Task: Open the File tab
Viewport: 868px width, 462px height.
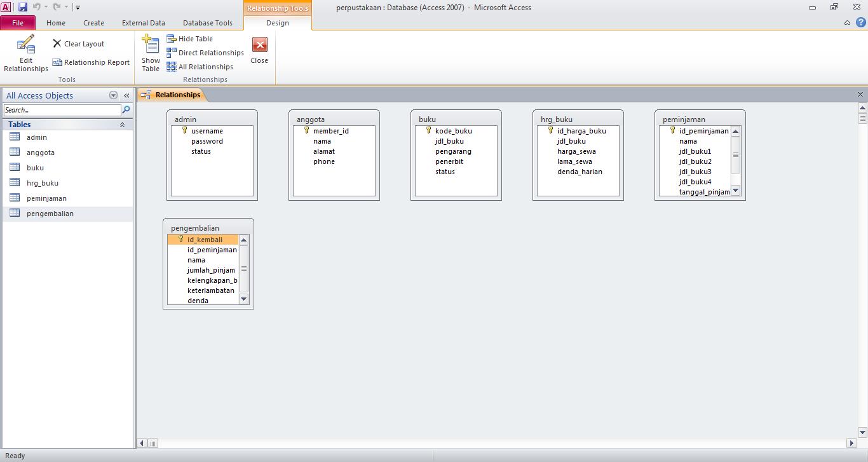Action: 18,23
